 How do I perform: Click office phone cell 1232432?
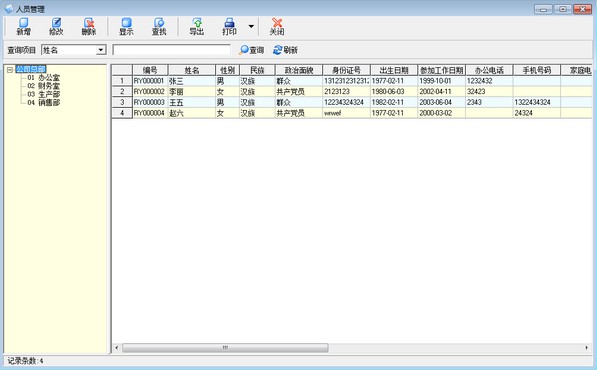point(489,81)
